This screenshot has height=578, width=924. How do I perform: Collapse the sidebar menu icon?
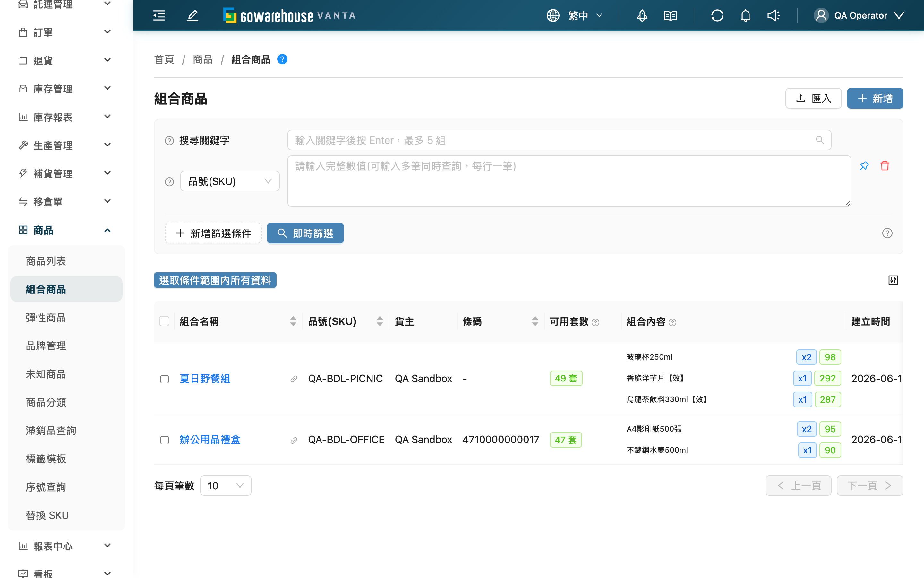(159, 16)
